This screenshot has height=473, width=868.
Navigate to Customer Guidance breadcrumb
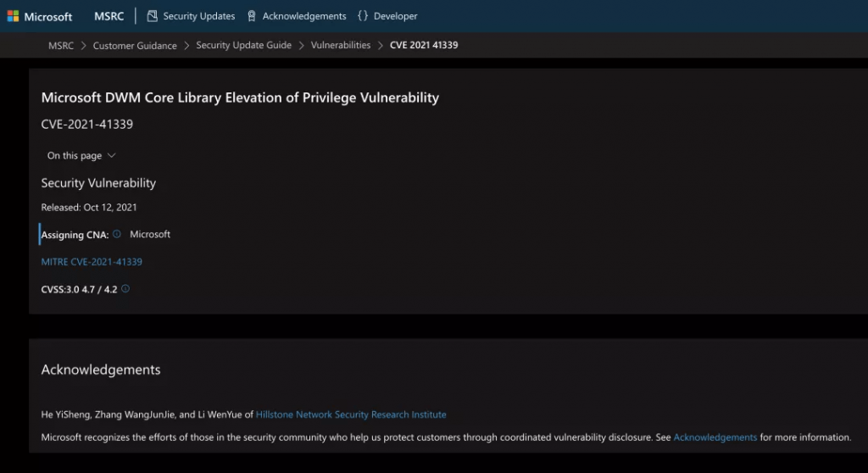click(x=135, y=46)
